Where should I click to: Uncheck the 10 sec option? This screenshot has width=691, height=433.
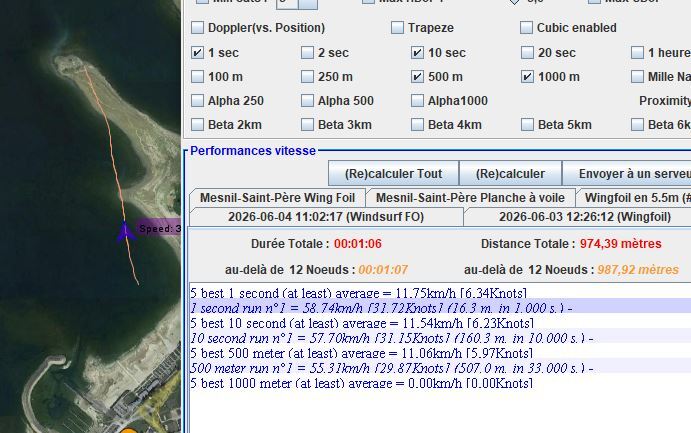417,53
